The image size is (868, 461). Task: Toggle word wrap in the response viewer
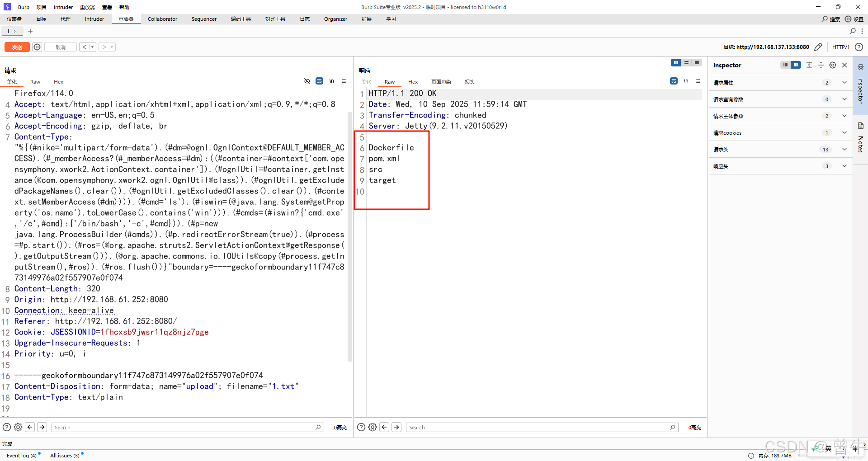coord(674,81)
